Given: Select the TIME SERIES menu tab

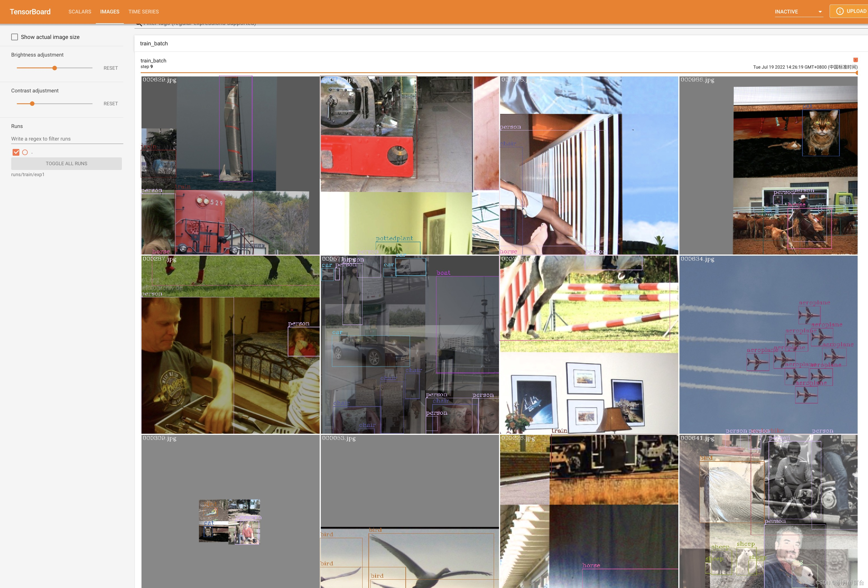Looking at the screenshot, I should click(143, 11).
